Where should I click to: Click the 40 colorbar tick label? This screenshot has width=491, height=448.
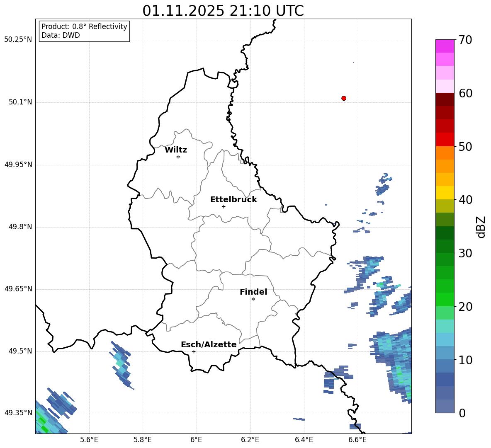click(465, 200)
